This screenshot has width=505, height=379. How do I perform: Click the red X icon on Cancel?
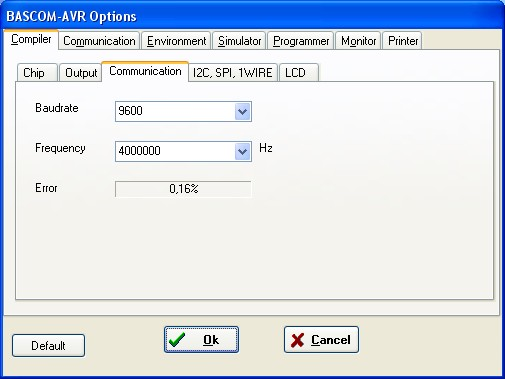click(297, 340)
